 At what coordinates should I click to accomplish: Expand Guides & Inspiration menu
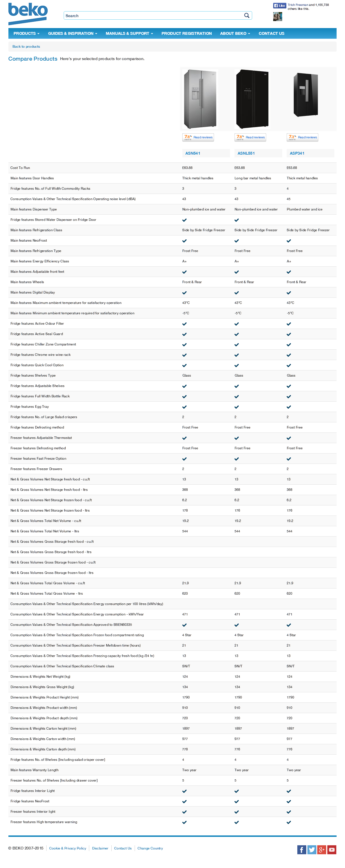[72, 33]
